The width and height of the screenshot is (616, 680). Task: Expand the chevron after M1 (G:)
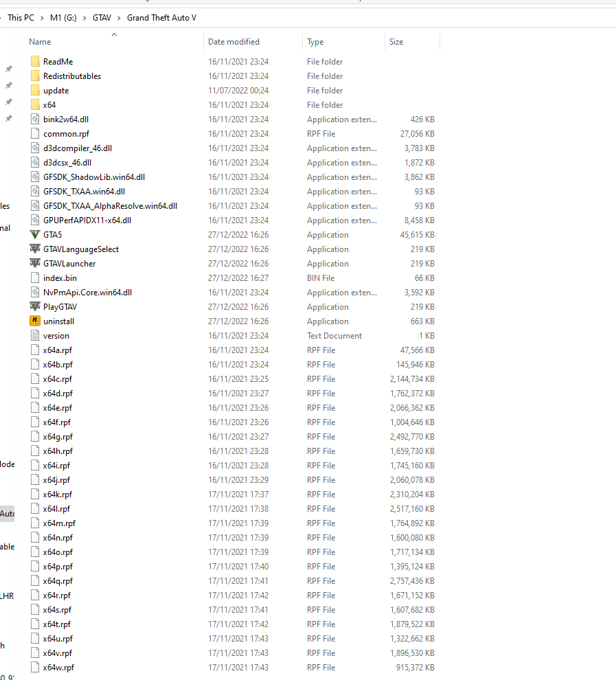point(84,18)
